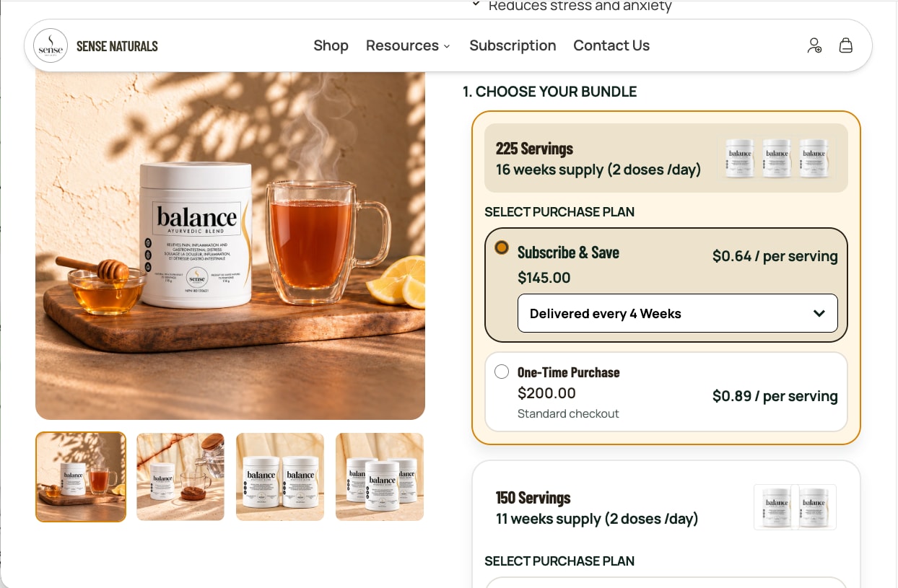Click the 11 weeks supply text
This screenshot has width=898, height=588.
click(596, 519)
